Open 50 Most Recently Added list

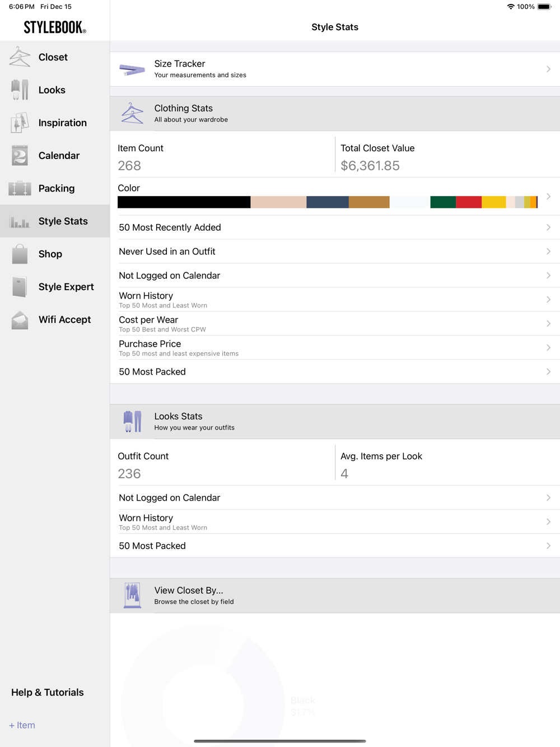click(335, 227)
